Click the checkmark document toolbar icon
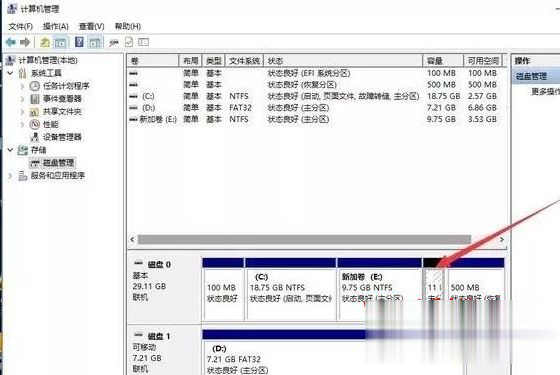This screenshot has height=375, width=560. tap(129, 42)
